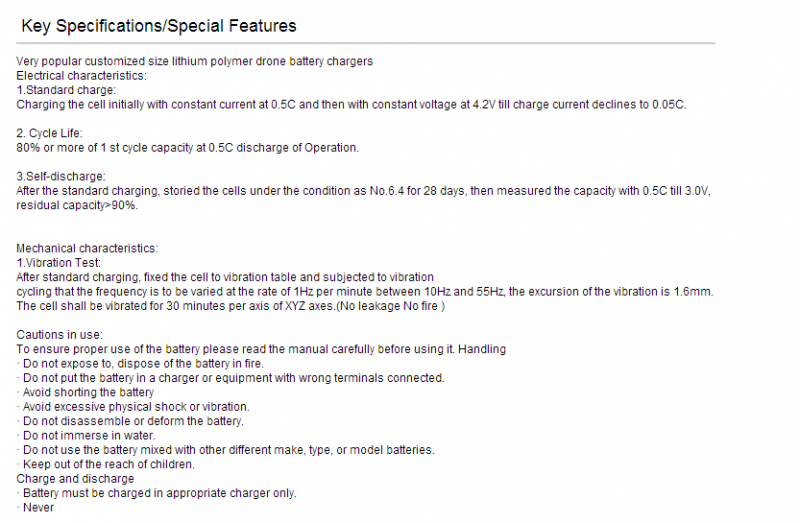Click the No leakage No fire line

[x=231, y=306]
